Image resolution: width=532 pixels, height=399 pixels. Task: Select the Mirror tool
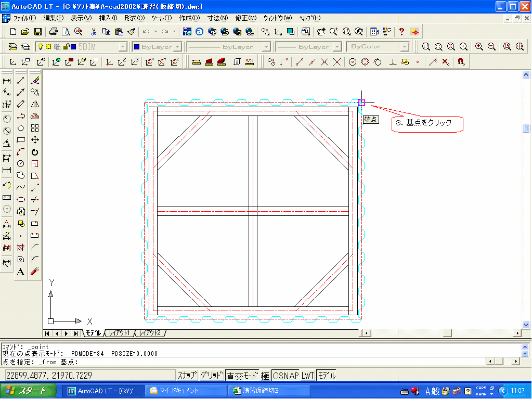tap(35, 104)
